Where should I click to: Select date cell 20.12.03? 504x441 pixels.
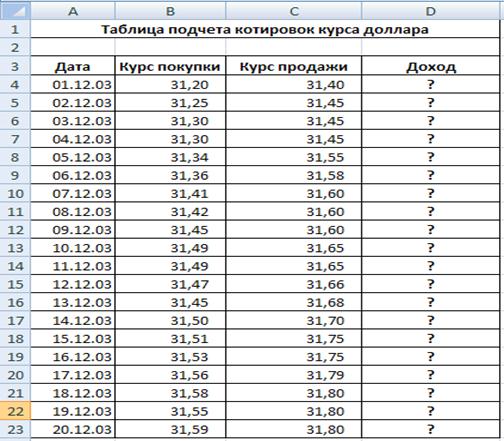[73, 429]
